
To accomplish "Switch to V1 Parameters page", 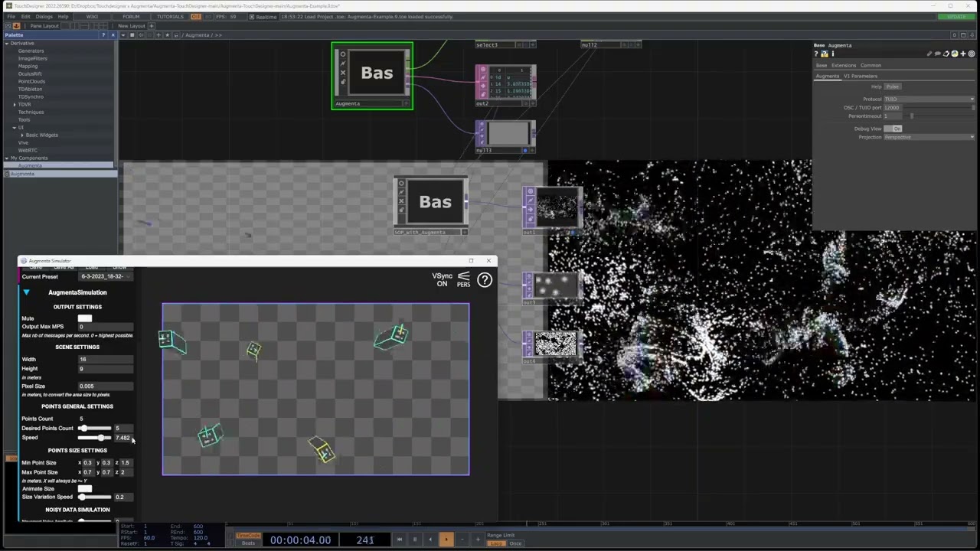I will pyautogui.click(x=861, y=76).
